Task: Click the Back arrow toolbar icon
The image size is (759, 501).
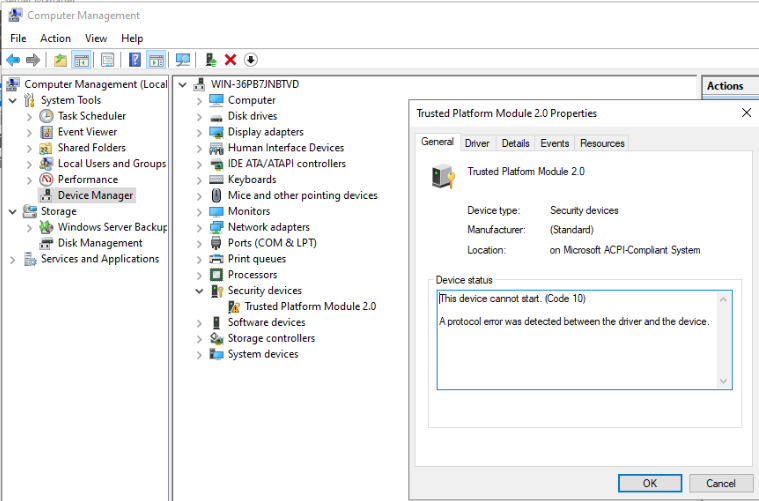Action: (x=13, y=60)
